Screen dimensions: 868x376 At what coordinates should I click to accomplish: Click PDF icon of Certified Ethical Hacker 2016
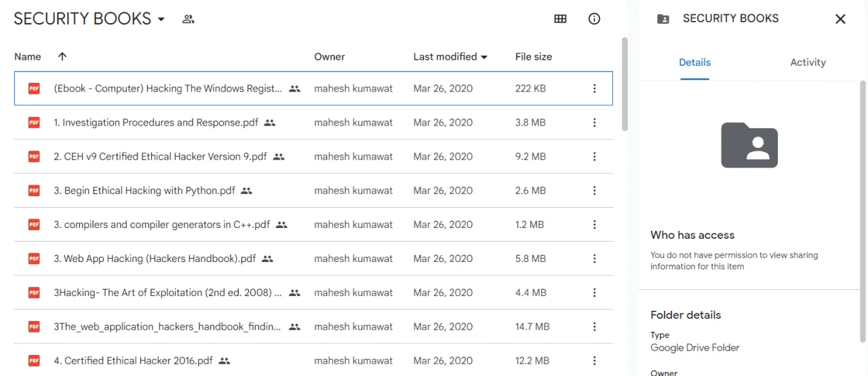pyautogui.click(x=34, y=360)
